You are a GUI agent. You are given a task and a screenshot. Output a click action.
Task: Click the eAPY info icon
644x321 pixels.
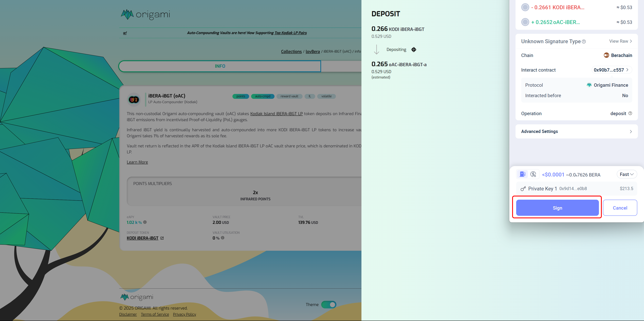click(145, 222)
